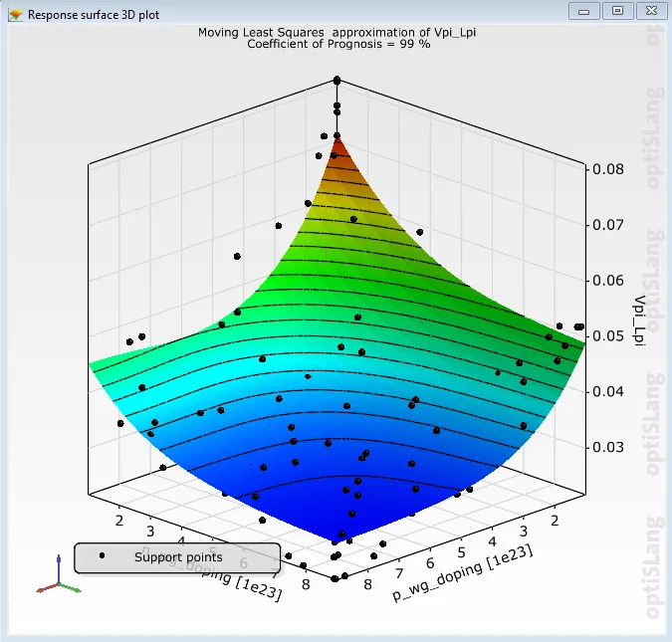Click the 0.04 tick label on Vpi_Lpi axis
Image resolution: width=672 pixels, height=642 pixels.
(x=607, y=392)
